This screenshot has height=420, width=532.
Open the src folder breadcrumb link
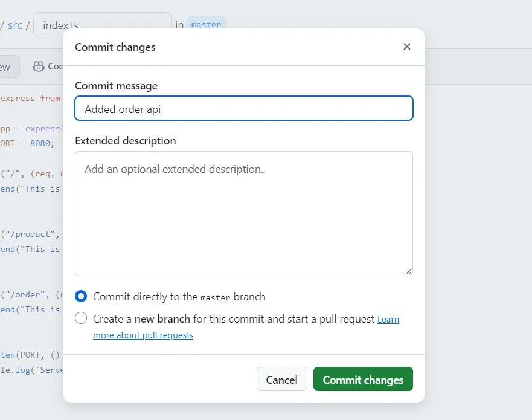[15, 25]
